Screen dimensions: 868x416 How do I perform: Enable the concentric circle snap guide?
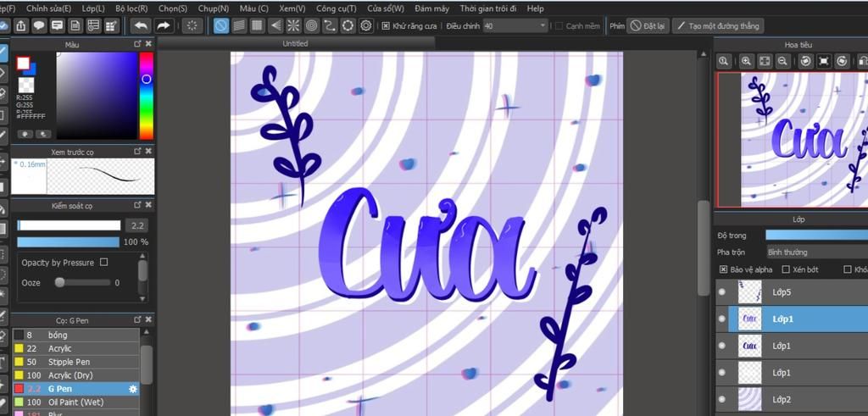pyautogui.click(x=312, y=25)
